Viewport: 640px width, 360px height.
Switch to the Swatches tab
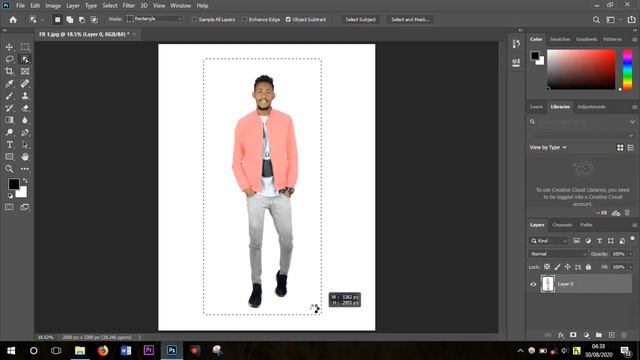(560, 39)
